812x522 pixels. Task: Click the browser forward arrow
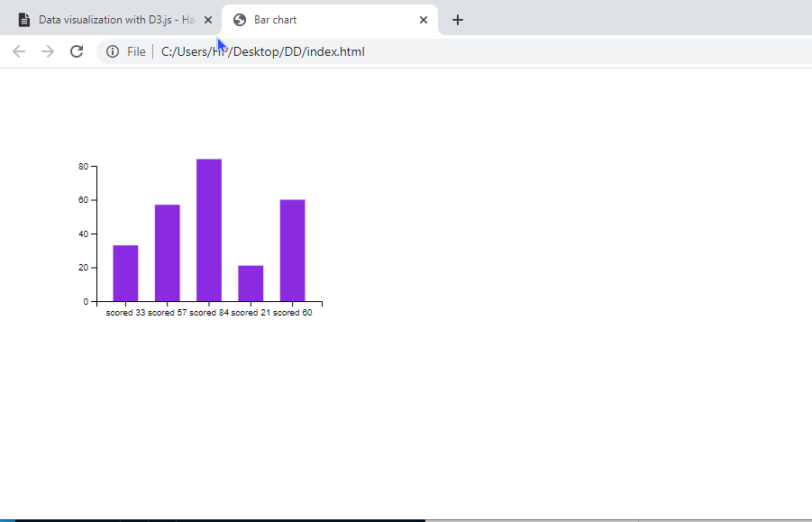pos(48,51)
